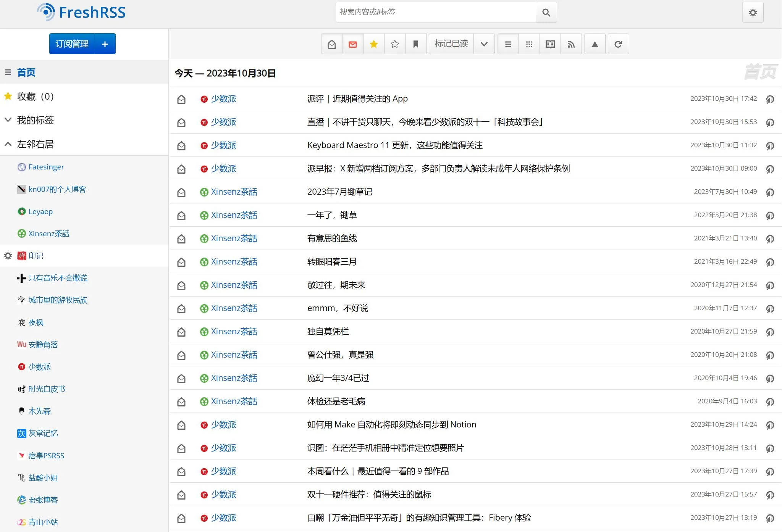
Task: Switch to global grid view
Action: [529, 44]
